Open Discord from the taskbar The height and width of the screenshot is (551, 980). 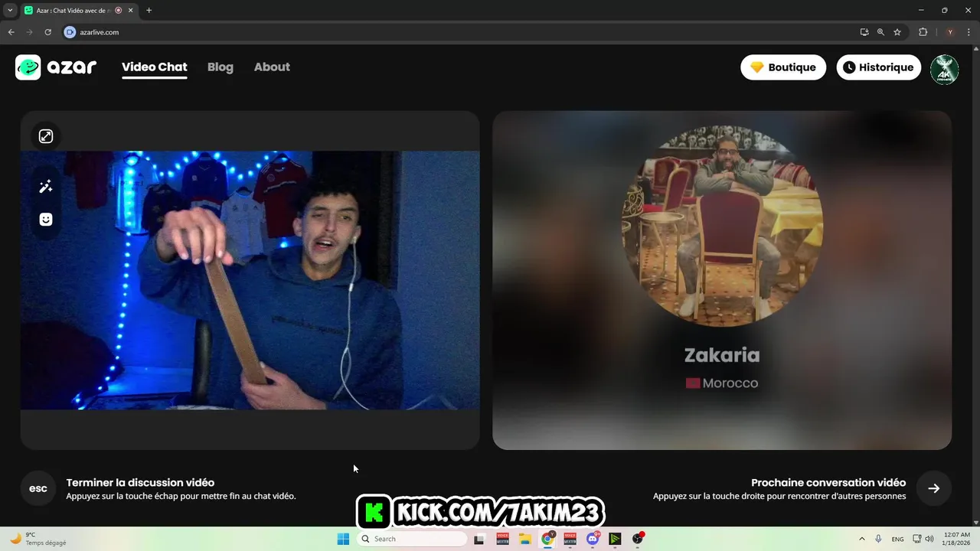coord(593,539)
